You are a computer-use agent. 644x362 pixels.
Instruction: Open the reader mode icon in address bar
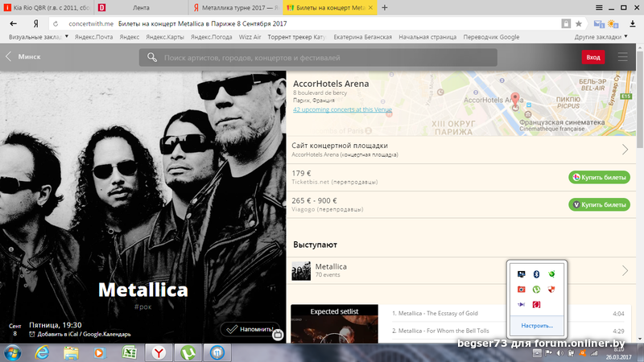tap(566, 24)
